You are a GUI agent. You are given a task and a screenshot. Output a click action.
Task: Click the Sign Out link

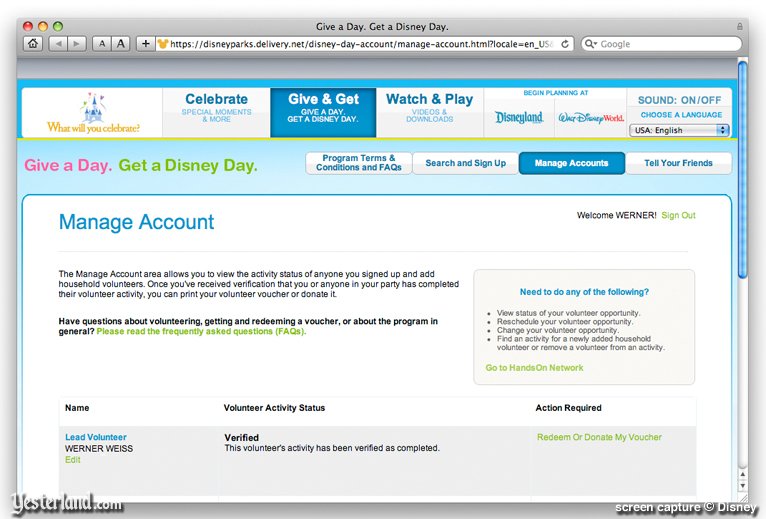(678, 216)
